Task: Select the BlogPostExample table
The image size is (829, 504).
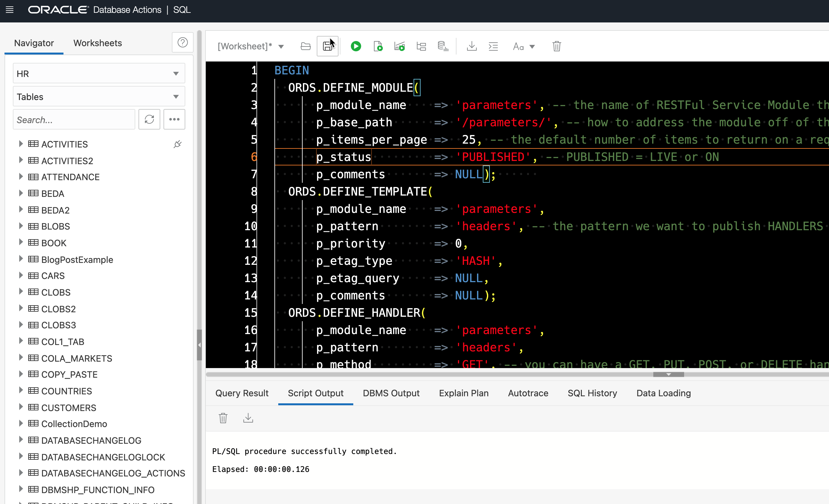Action: click(x=77, y=259)
